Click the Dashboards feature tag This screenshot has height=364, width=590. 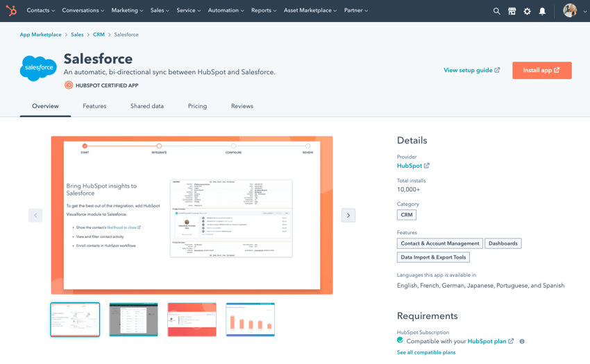coord(503,243)
